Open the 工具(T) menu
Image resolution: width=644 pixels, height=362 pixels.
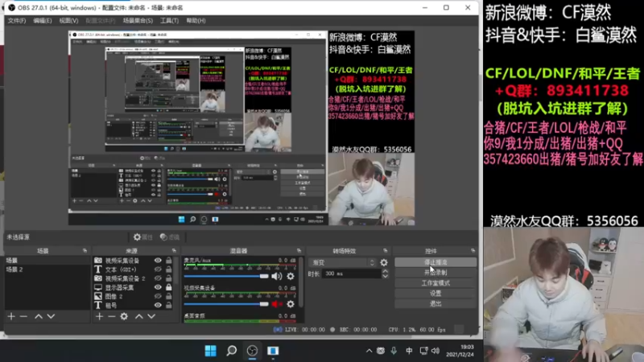pyautogui.click(x=169, y=21)
